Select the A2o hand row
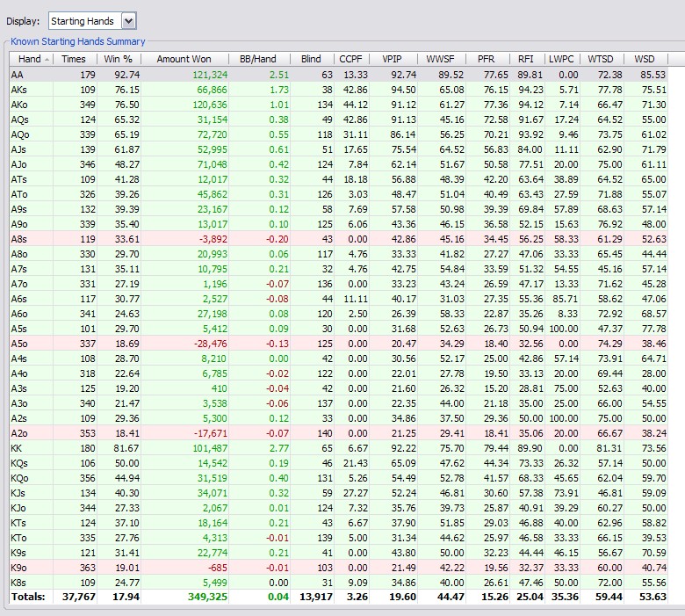Viewport: 685px width, 616px height. [339, 433]
